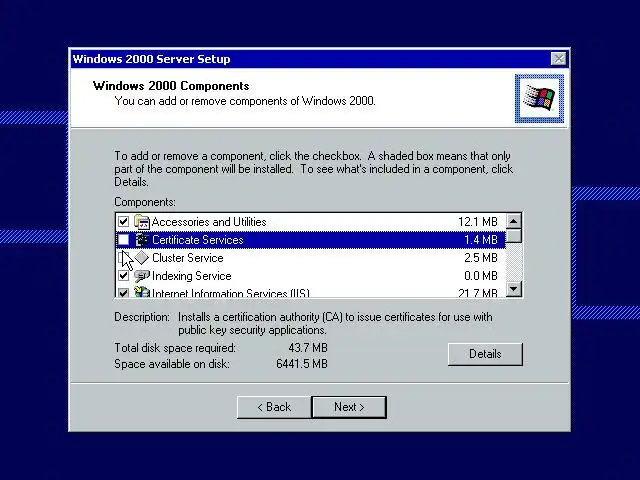Viewport: 640px width, 480px height.
Task: Click the Internet Information Services icon
Action: 142,291
